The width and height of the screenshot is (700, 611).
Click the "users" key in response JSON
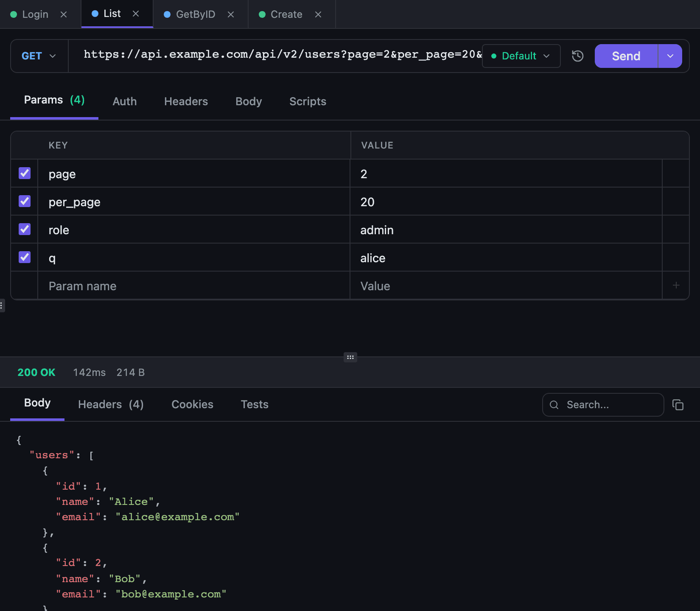click(52, 455)
